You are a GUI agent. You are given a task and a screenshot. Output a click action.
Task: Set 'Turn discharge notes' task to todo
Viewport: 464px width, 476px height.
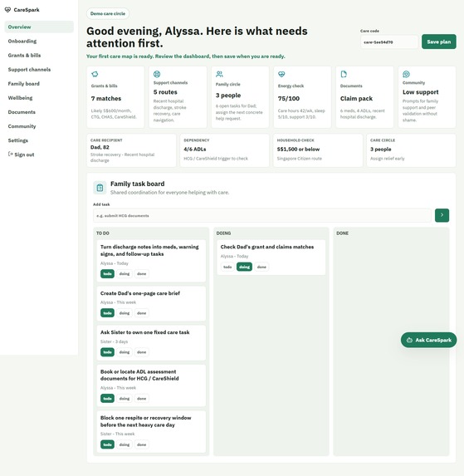(x=107, y=273)
